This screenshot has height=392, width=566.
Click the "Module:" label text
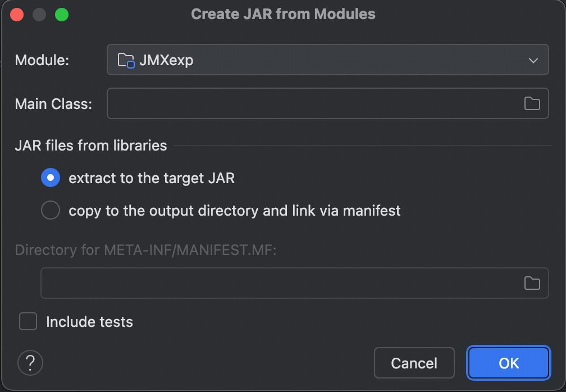[42, 60]
